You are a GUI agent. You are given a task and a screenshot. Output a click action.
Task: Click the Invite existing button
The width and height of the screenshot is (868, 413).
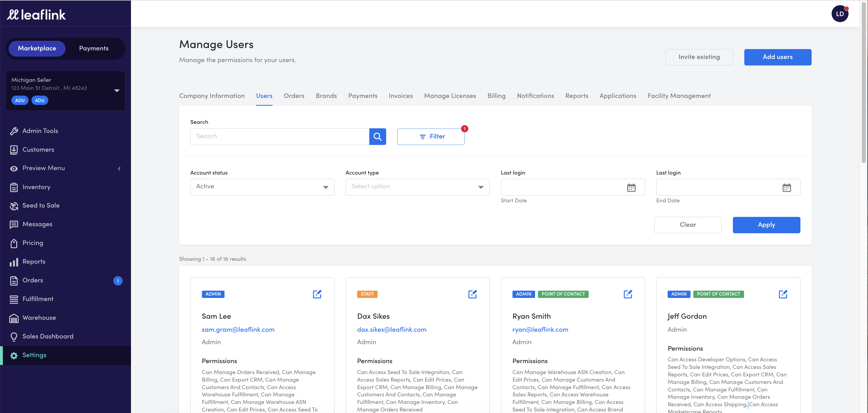tap(699, 57)
